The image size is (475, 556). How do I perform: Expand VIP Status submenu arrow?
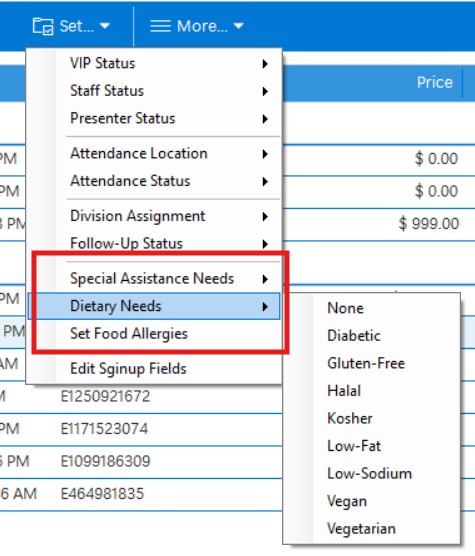point(265,64)
